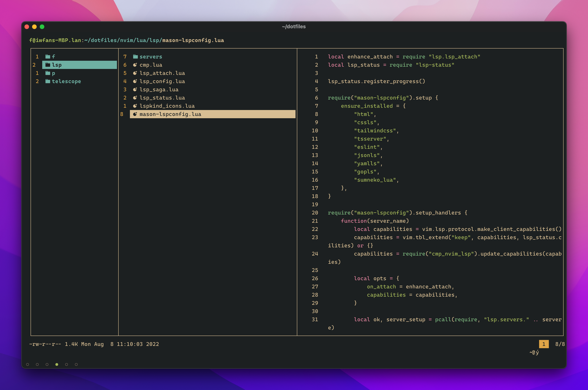Open the lsp_status.lua file entry

pyautogui.click(x=162, y=98)
